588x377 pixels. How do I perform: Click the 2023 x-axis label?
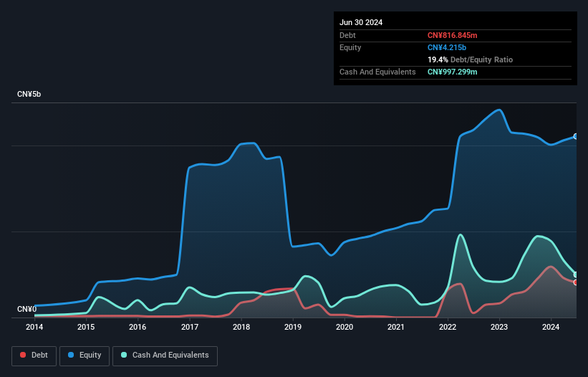499,327
